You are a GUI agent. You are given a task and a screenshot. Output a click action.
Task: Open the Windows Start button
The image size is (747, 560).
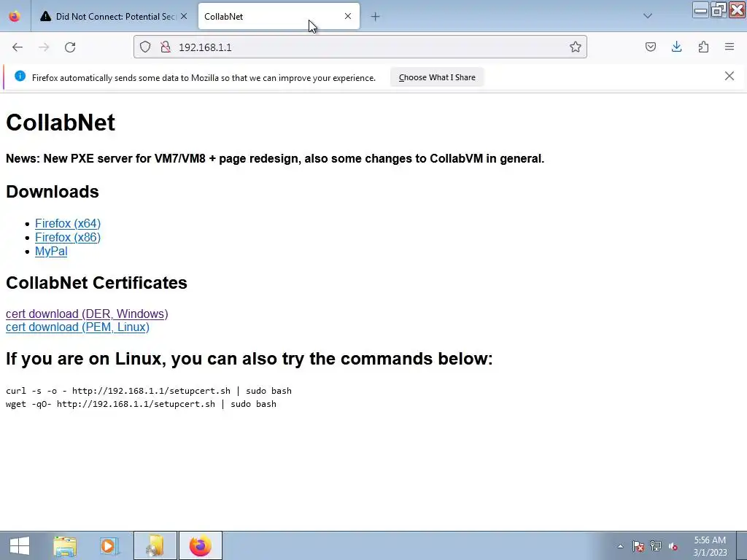(20, 545)
